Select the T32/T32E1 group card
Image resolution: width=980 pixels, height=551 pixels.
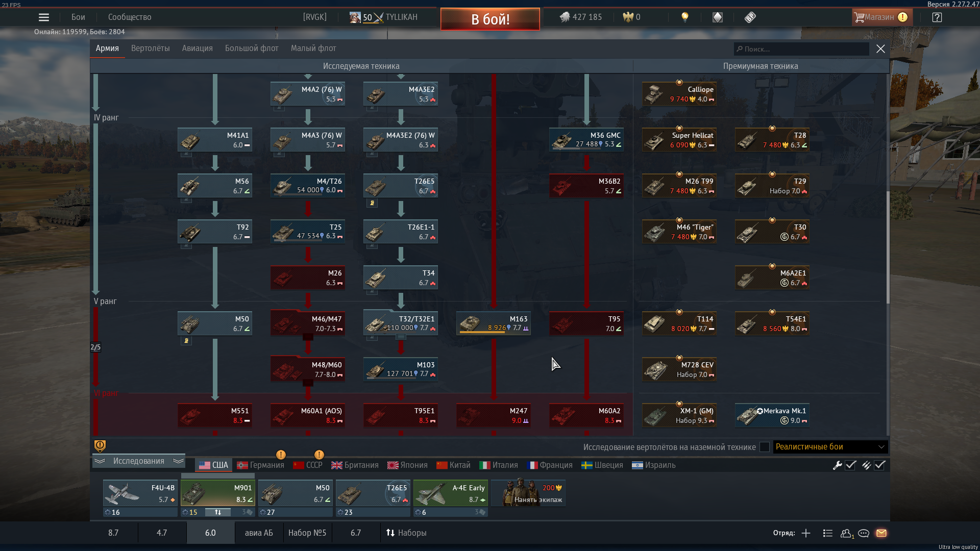(x=400, y=323)
